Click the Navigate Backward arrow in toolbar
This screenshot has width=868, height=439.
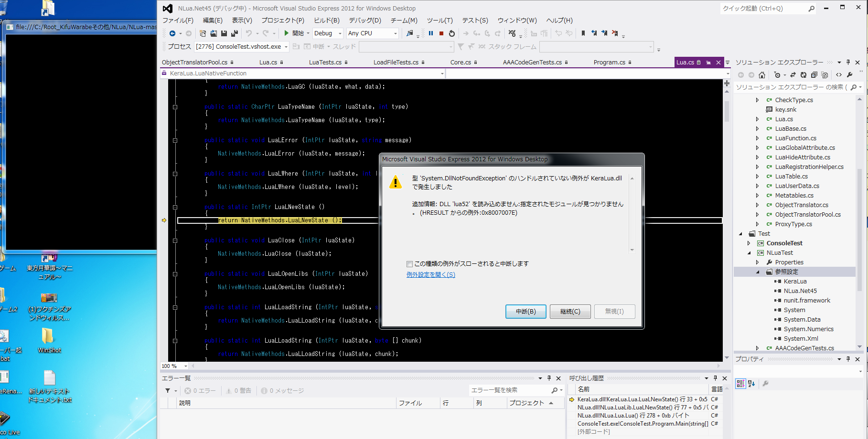point(172,33)
